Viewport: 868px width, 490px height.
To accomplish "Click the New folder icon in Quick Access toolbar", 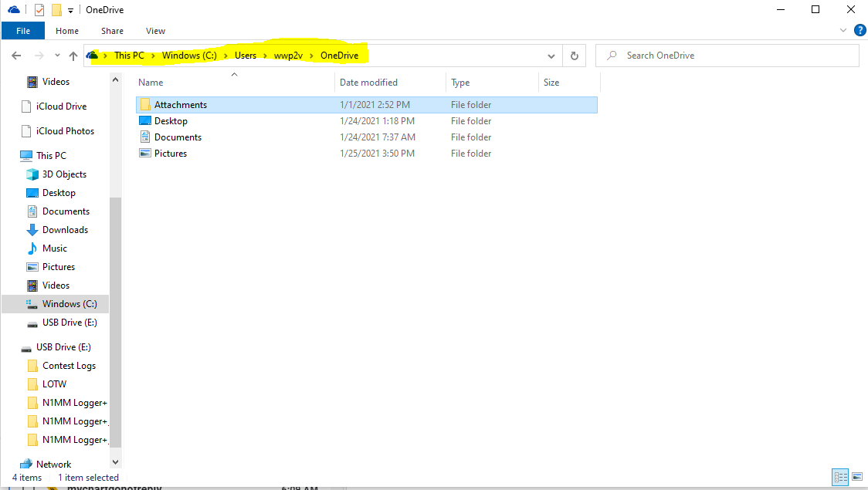I will 56,10.
